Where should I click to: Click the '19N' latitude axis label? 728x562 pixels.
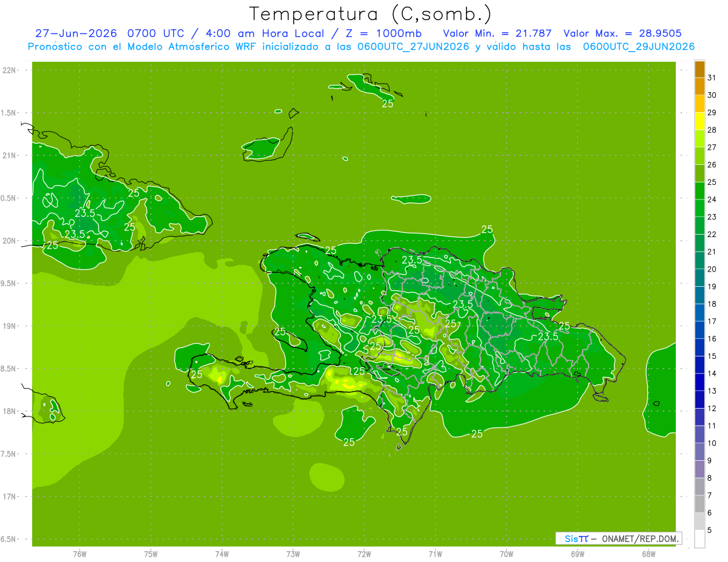(x=10, y=326)
